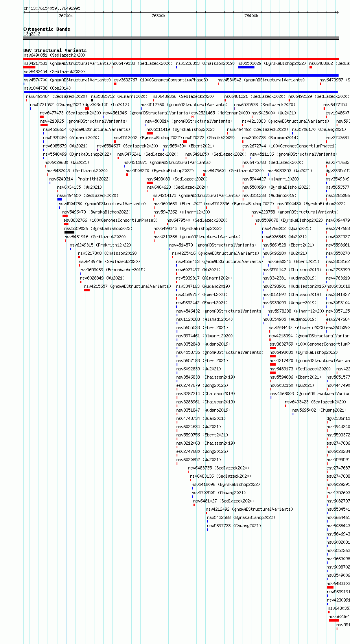
Task: Open nsv3217808 (Chaisson2019) variant
Action: [107, 254]
